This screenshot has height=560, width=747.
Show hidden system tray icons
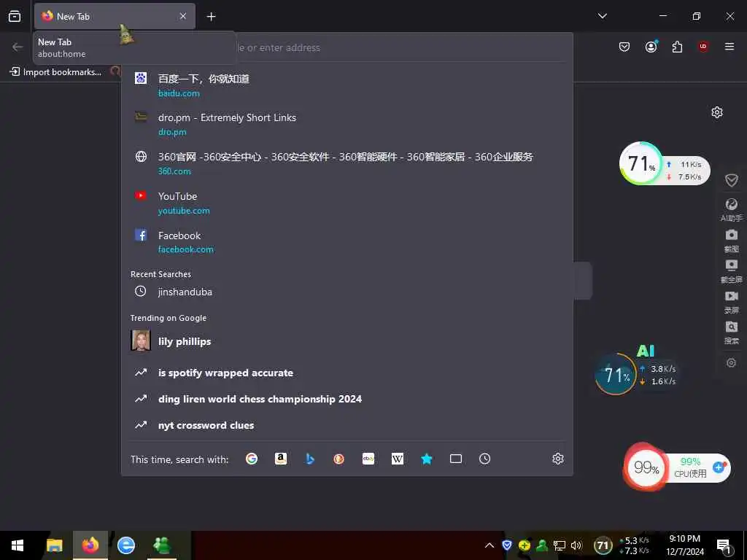click(x=489, y=545)
